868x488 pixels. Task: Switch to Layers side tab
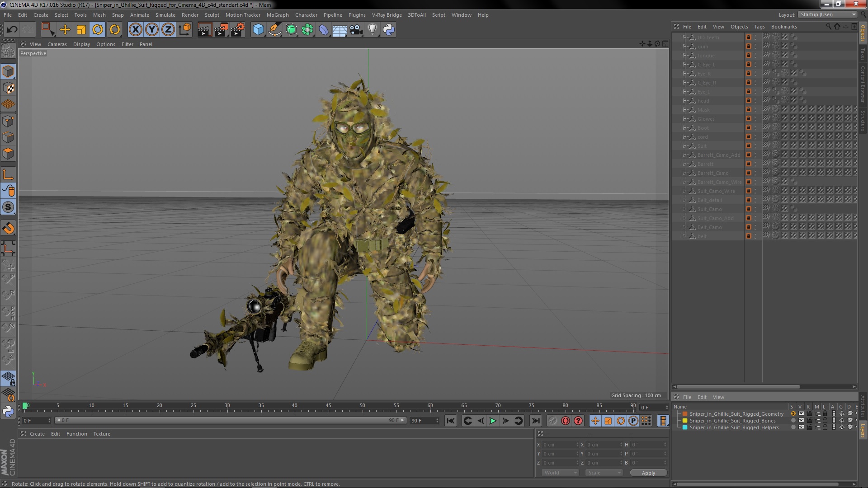[863, 430]
